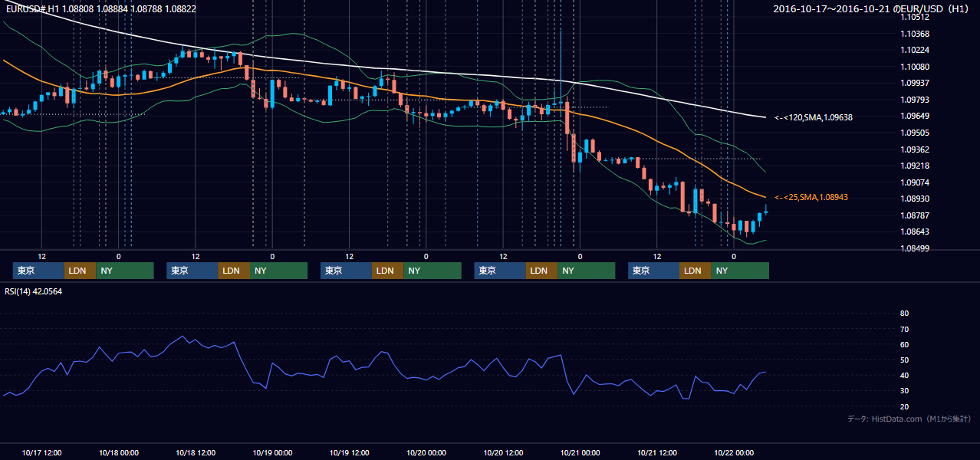This screenshot has width=980, height=460.
Task: Click the RSI 50 level label
Action: 904,360
